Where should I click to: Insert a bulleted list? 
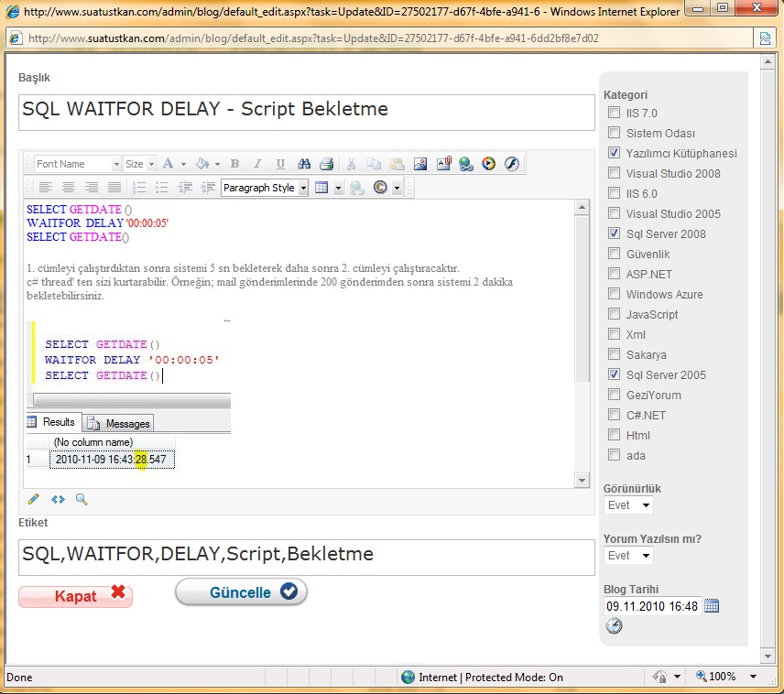161,188
